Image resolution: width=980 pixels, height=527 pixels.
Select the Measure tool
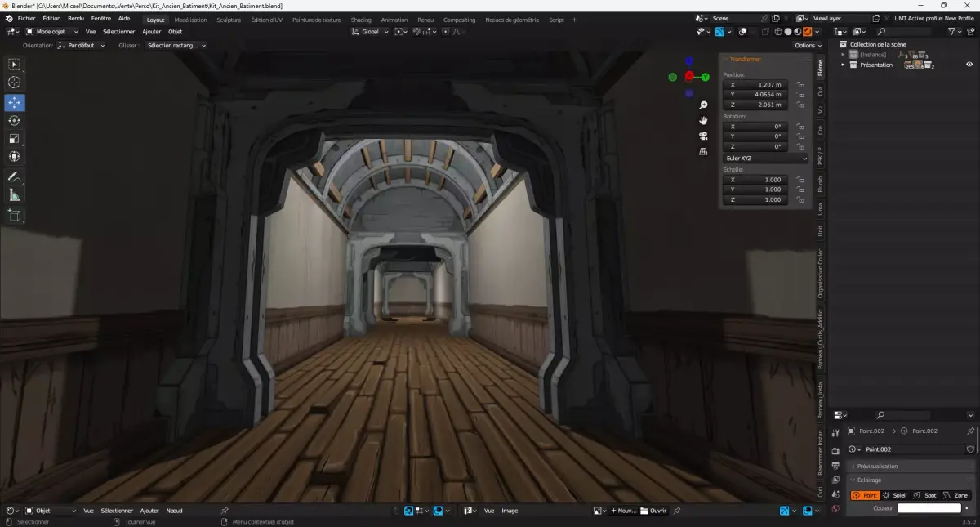click(x=15, y=195)
